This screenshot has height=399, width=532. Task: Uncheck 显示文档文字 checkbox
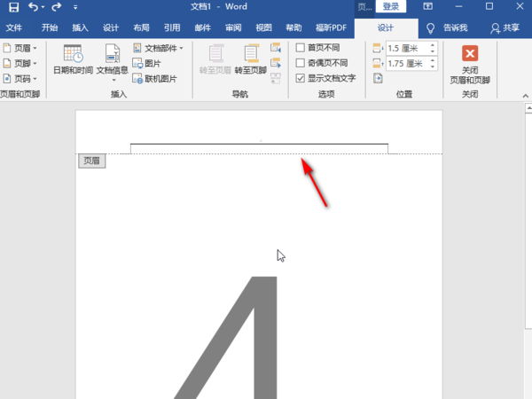tap(301, 78)
